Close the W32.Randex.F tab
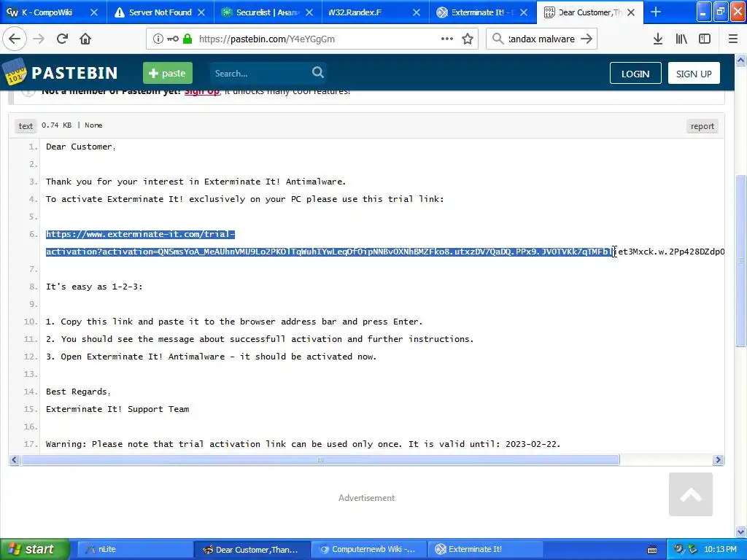This screenshot has height=560, width=747. (x=417, y=12)
